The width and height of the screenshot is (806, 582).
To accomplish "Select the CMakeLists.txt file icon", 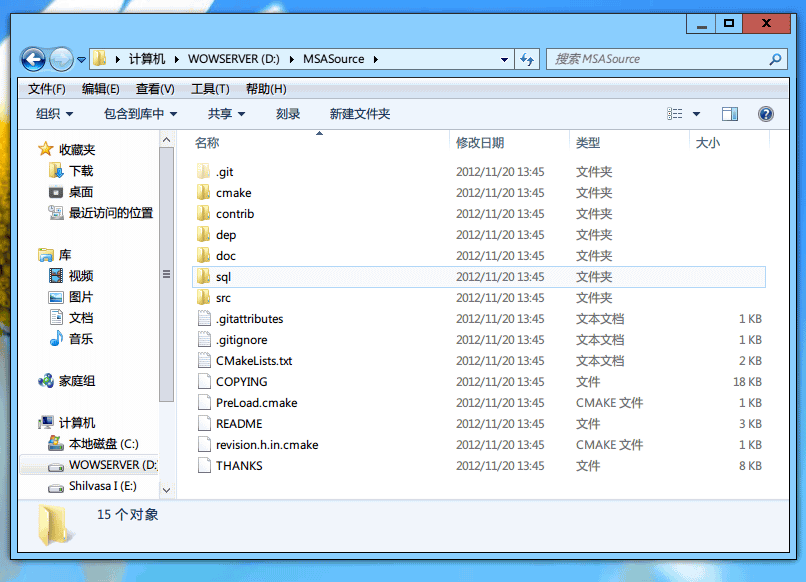I will 203,361.
